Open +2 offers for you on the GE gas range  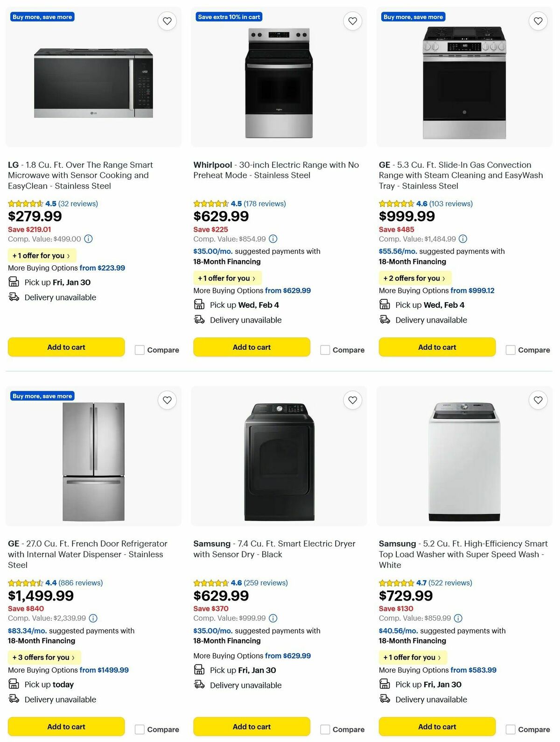[415, 278]
